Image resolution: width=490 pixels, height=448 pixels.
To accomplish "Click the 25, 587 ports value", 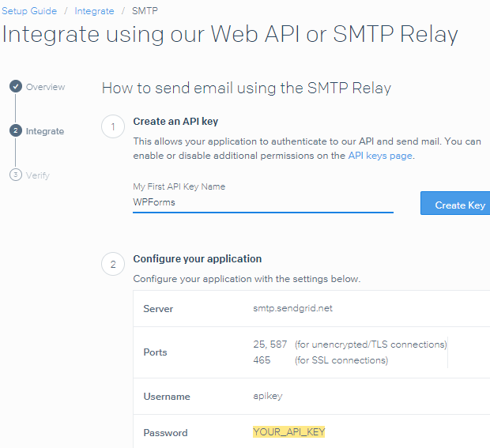I will 270,344.
